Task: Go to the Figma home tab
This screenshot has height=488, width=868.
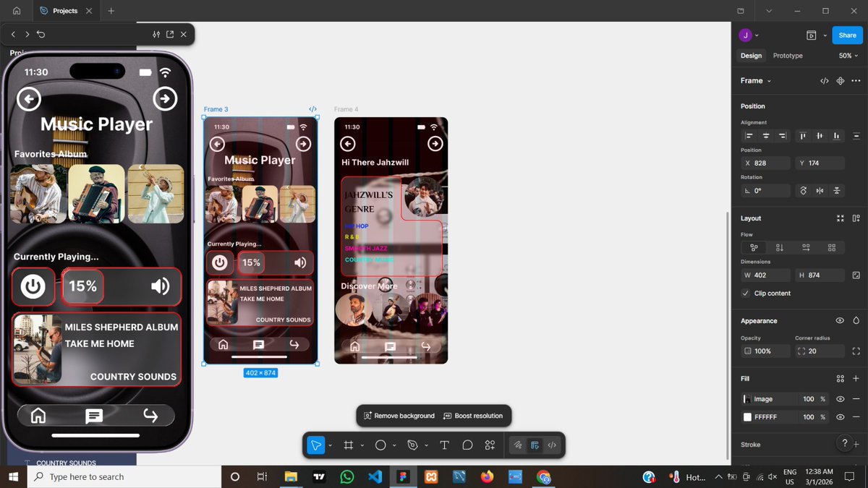Action: (x=16, y=11)
